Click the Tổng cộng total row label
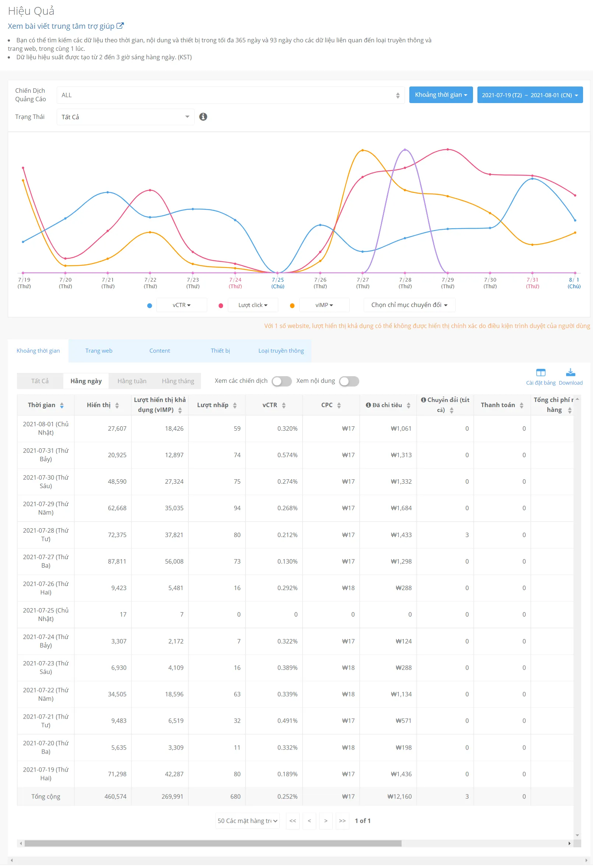 point(46,797)
